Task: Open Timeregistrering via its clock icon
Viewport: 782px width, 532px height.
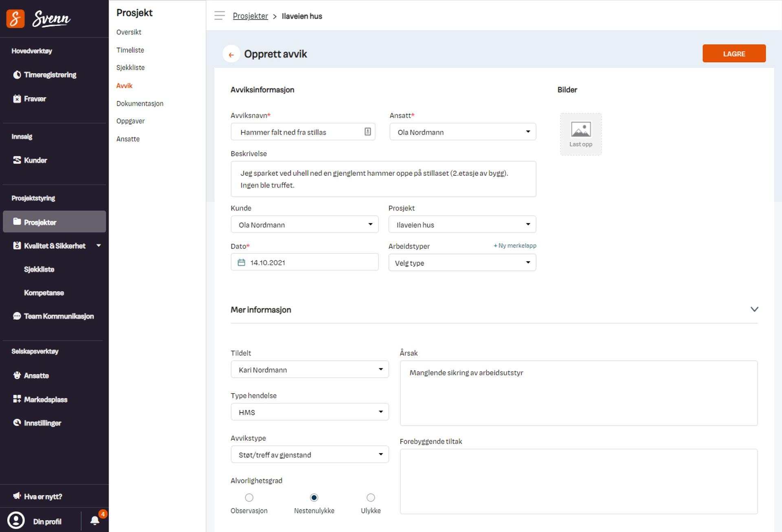Action: (17, 75)
